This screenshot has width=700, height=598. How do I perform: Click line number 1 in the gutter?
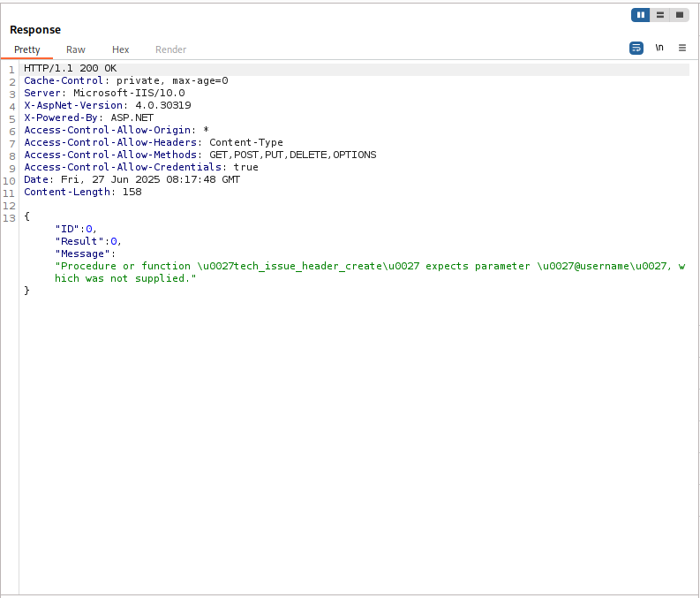(12, 70)
